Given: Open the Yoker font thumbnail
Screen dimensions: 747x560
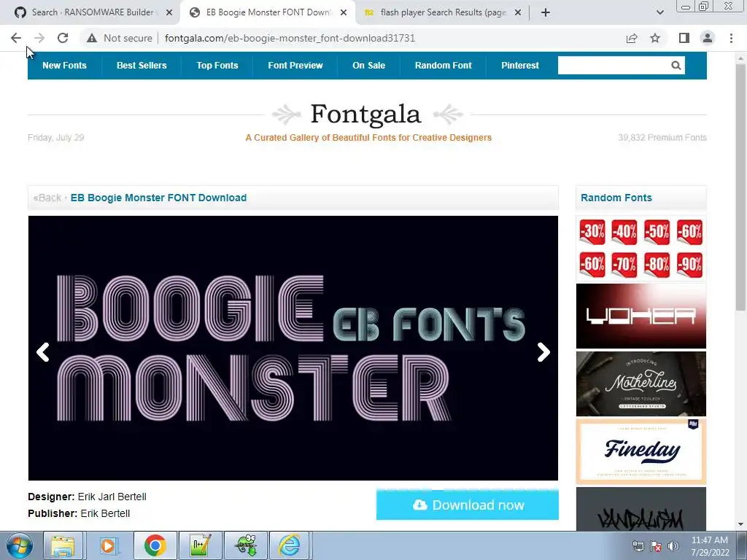Looking at the screenshot, I should [x=640, y=316].
